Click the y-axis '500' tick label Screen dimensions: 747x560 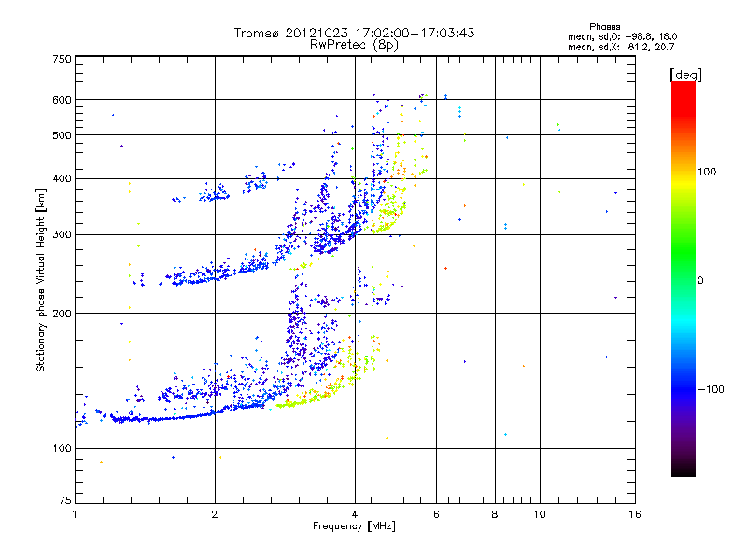pyautogui.click(x=62, y=135)
